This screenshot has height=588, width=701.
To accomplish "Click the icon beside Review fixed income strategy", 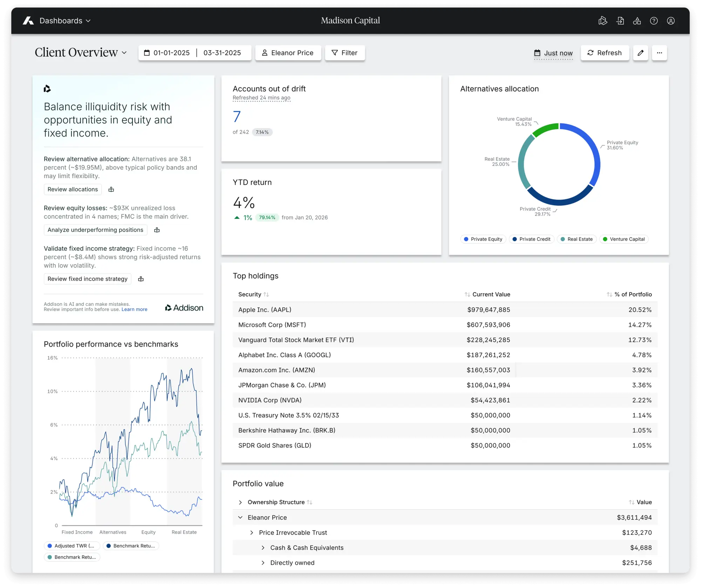I will [141, 279].
